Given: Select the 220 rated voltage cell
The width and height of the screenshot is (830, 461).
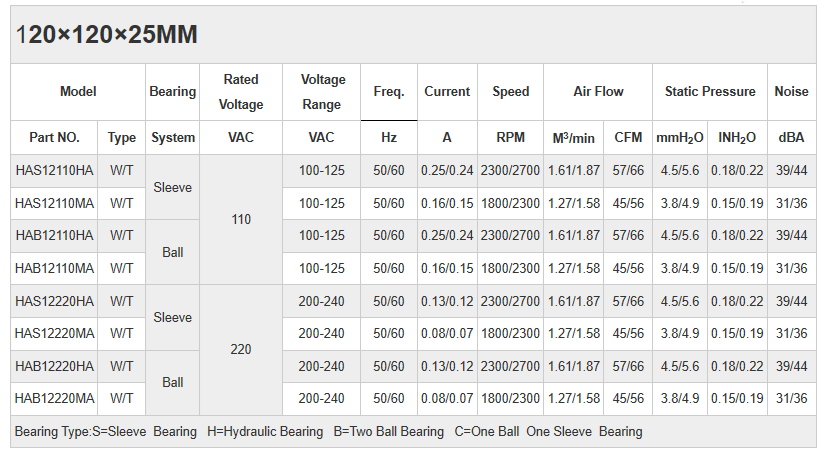Looking at the screenshot, I should pyautogui.click(x=241, y=350).
